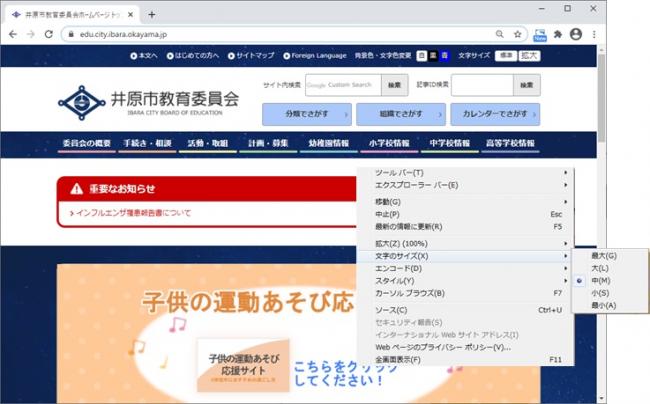
Task: Reload the page with the refresh icon
Action: pos(49,34)
